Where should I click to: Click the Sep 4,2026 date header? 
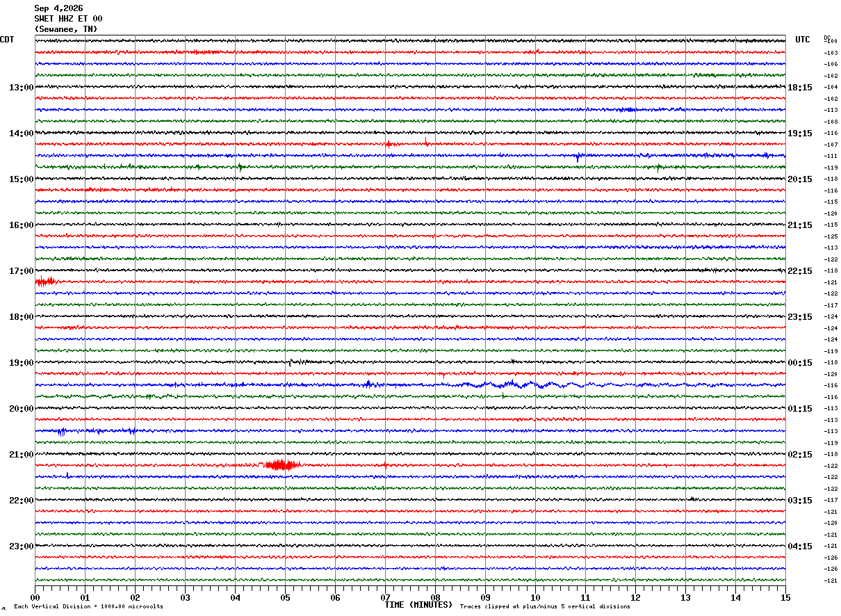point(58,8)
